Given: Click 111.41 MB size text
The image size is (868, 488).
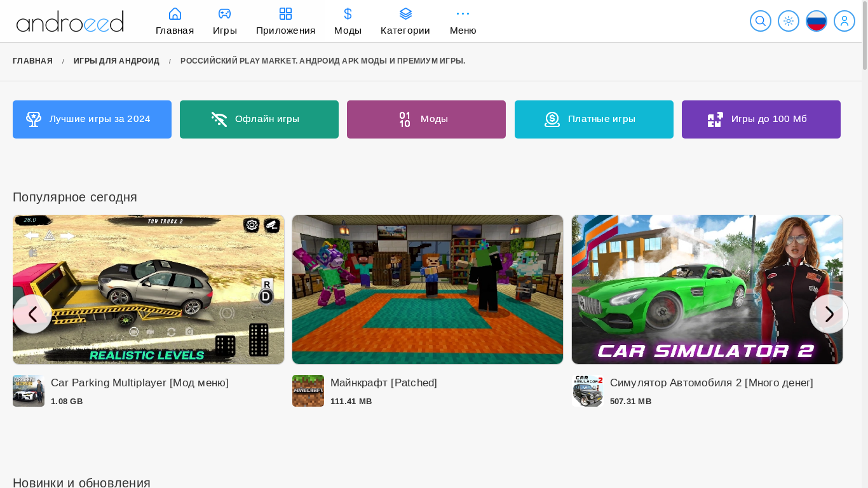Looking at the screenshot, I should click(351, 402).
